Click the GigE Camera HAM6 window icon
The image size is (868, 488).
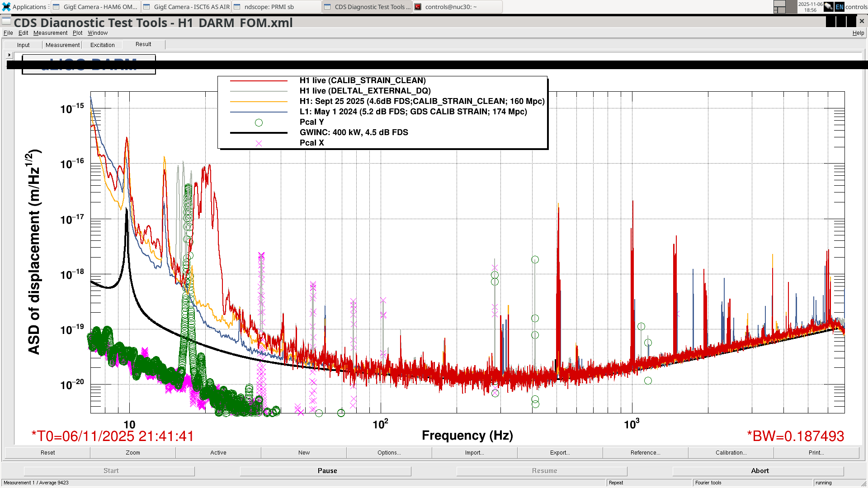tap(57, 7)
